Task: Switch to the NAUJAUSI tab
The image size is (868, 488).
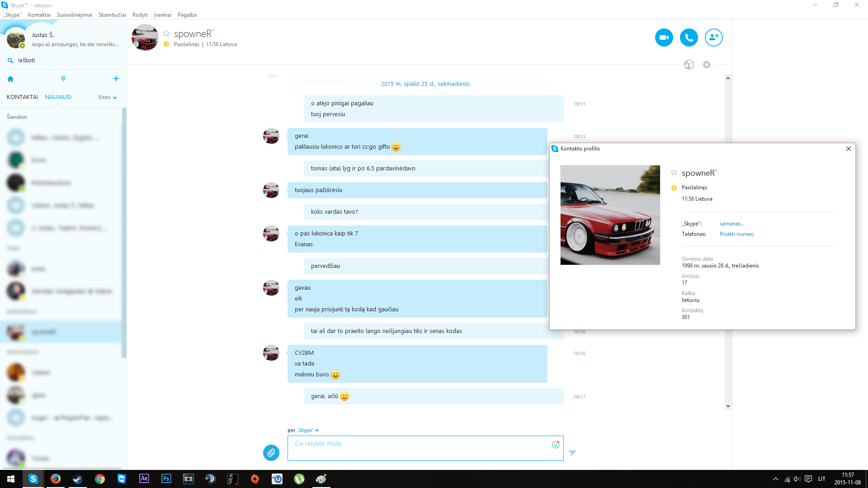Action: [x=58, y=97]
